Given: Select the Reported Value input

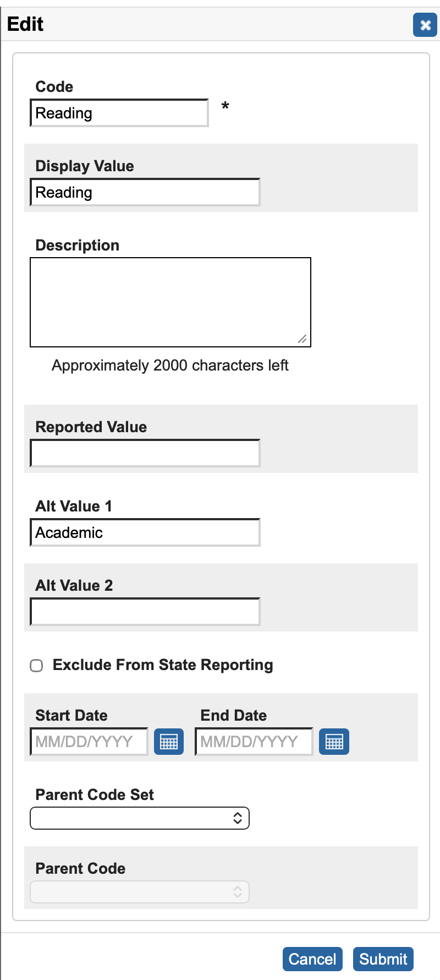Looking at the screenshot, I should click(x=145, y=454).
